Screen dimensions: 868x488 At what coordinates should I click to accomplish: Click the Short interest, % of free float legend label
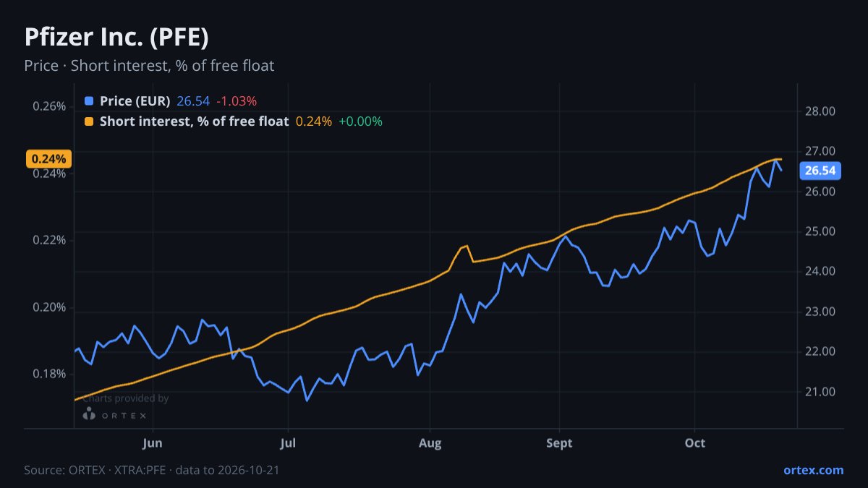(194, 121)
